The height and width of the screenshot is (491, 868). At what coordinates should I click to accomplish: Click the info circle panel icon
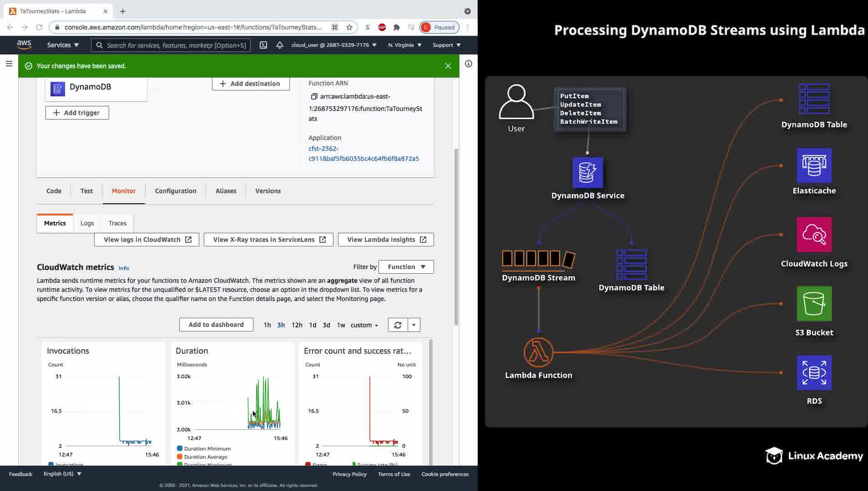469,64
